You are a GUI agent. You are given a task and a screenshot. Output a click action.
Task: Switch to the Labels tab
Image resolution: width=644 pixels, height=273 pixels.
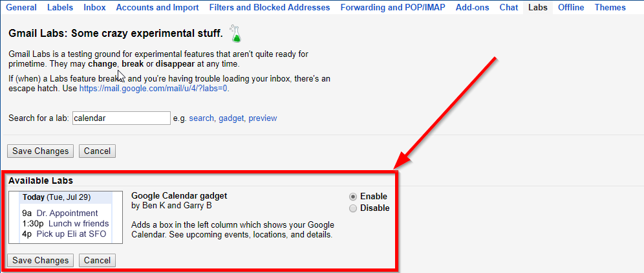point(60,7)
